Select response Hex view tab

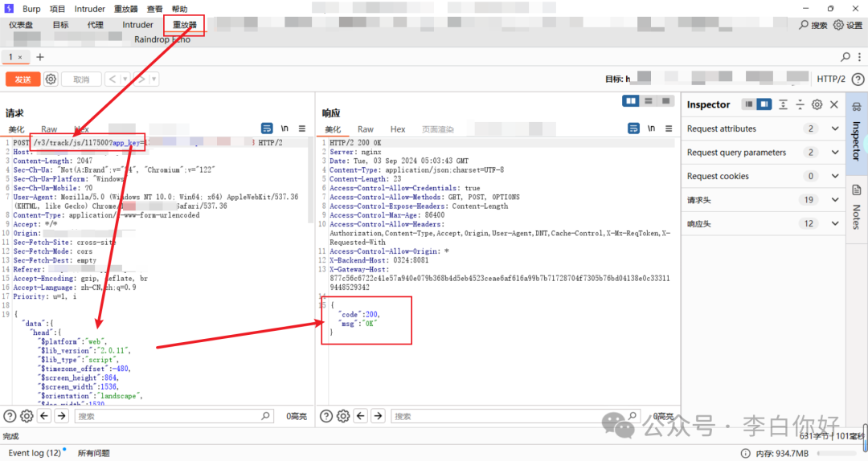398,129
